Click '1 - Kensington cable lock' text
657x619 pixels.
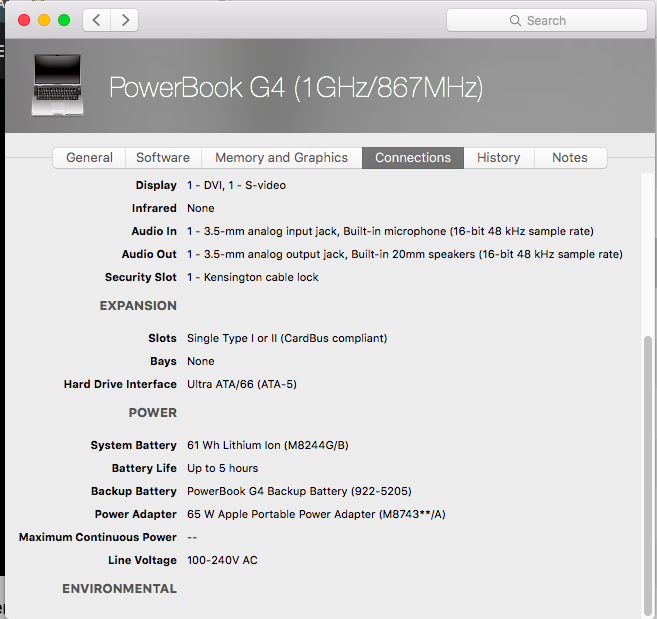[253, 277]
